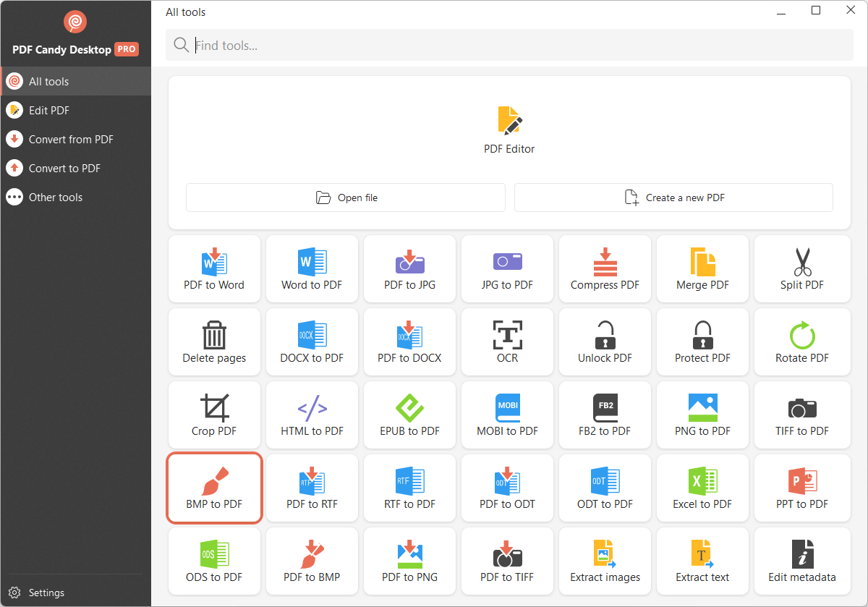Open the Excel to PDF converter
This screenshot has height=607, width=868.
pyautogui.click(x=702, y=488)
